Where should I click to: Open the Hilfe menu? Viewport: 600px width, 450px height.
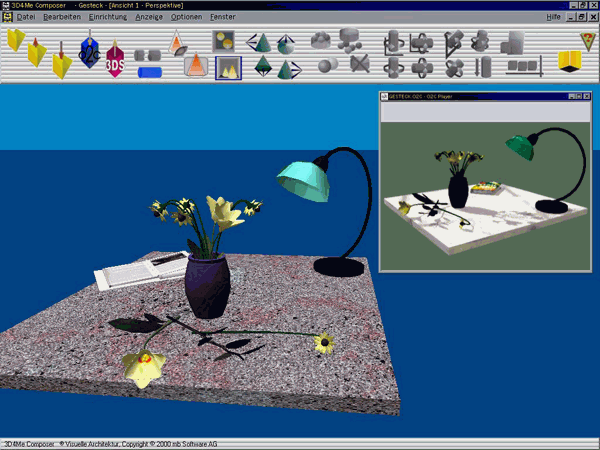pyautogui.click(x=553, y=17)
